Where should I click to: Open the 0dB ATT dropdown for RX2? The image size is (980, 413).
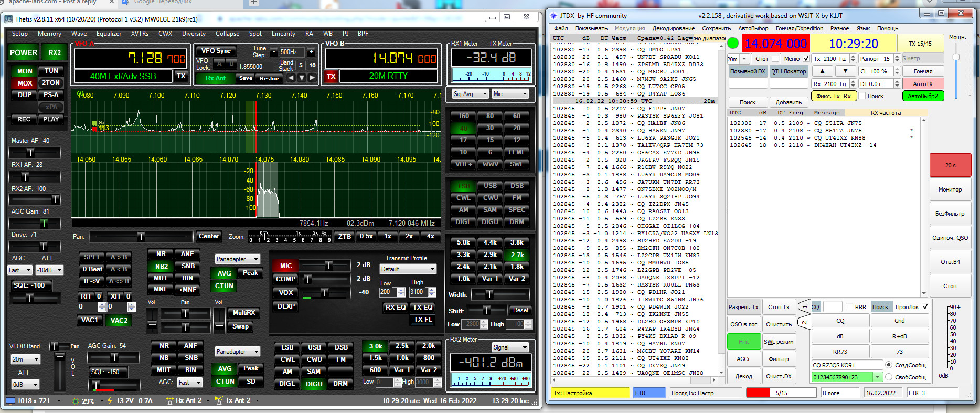point(26,384)
